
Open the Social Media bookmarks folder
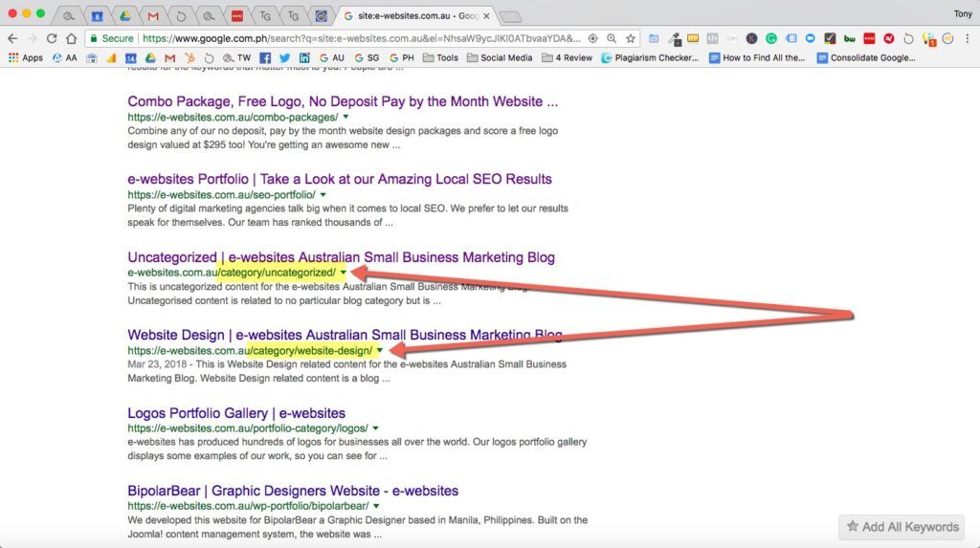point(500,57)
